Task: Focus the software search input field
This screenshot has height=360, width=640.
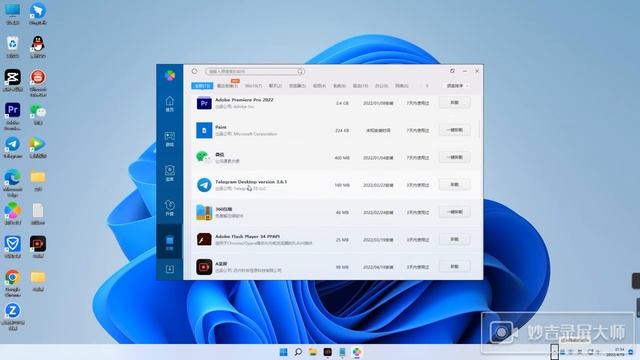Action: coord(255,71)
